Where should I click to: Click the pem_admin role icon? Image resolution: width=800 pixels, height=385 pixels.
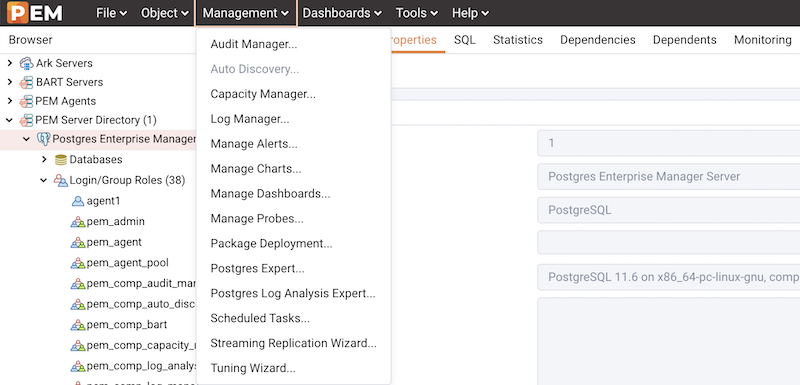pyautogui.click(x=78, y=222)
